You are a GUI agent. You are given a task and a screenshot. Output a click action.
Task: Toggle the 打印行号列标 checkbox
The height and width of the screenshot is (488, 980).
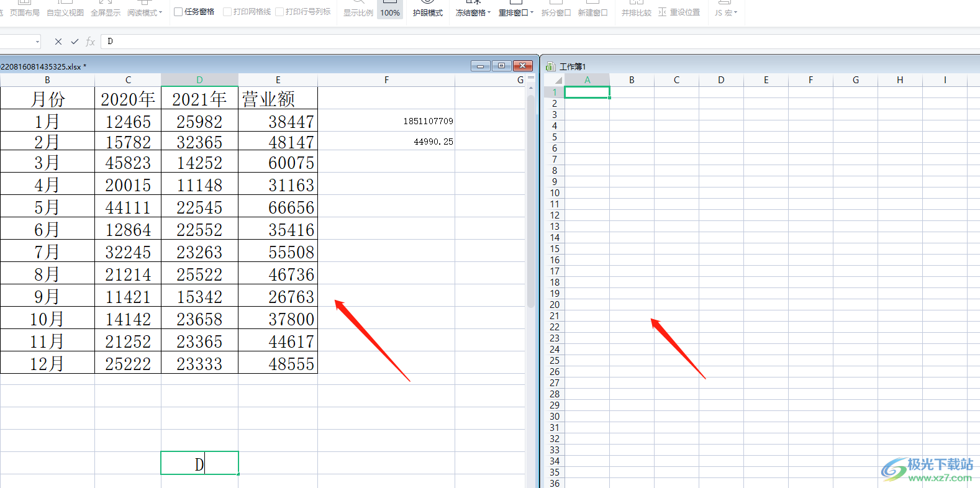[279, 12]
